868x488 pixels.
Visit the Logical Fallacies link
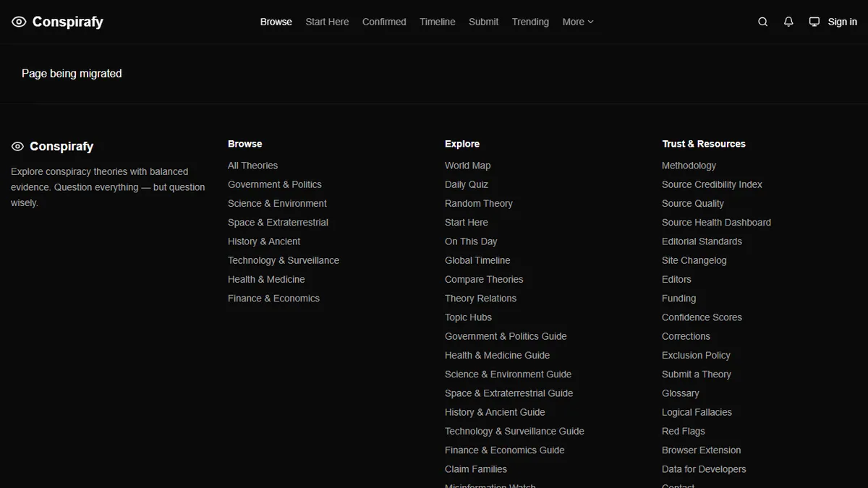pyautogui.click(x=697, y=412)
